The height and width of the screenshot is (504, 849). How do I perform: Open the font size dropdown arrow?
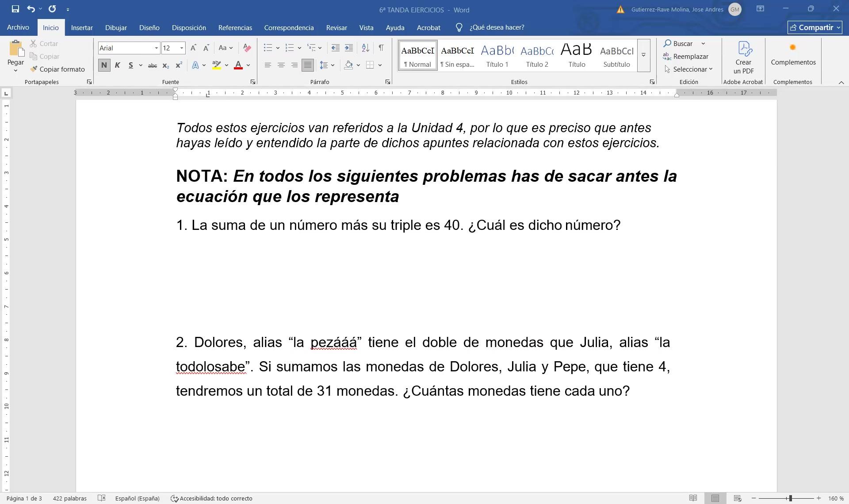181,48
